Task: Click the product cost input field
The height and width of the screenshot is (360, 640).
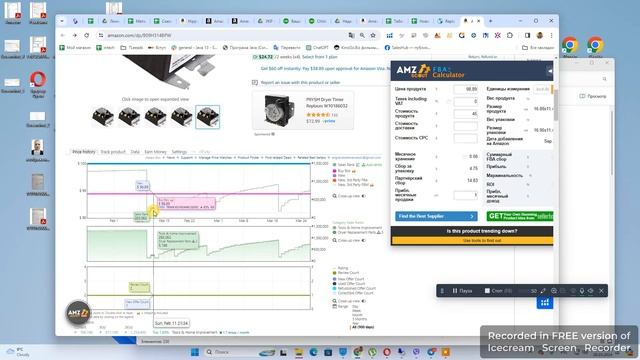Action: pyautogui.click(x=465, y=113)
